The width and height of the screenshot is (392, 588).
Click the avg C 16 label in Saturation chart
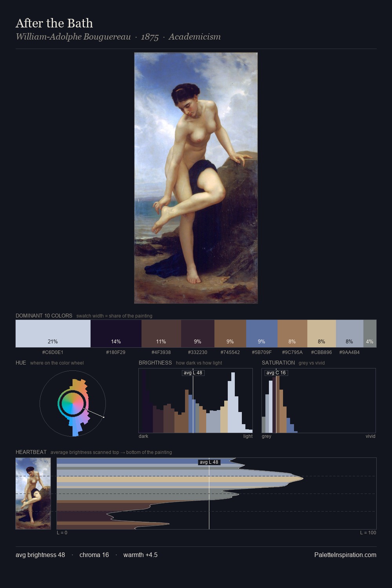276,373
